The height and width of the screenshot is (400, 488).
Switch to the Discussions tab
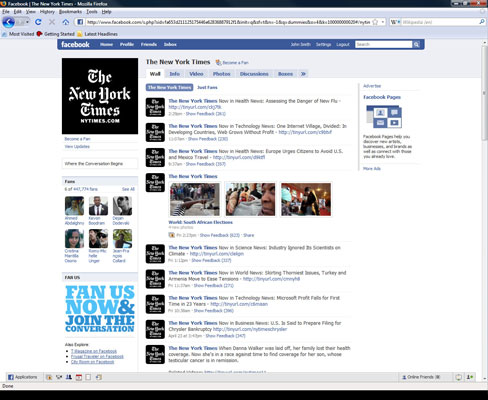(x=254, y=74)
